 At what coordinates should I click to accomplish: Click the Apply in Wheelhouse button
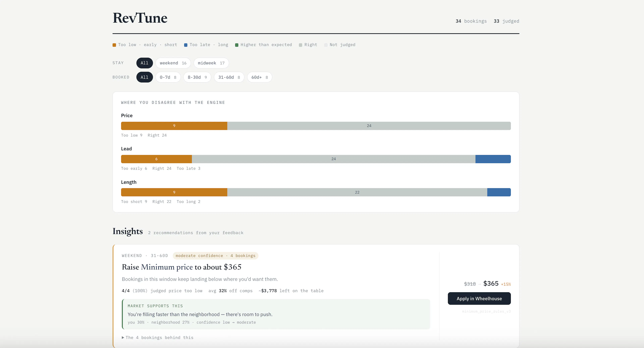[x=479, y=298]
